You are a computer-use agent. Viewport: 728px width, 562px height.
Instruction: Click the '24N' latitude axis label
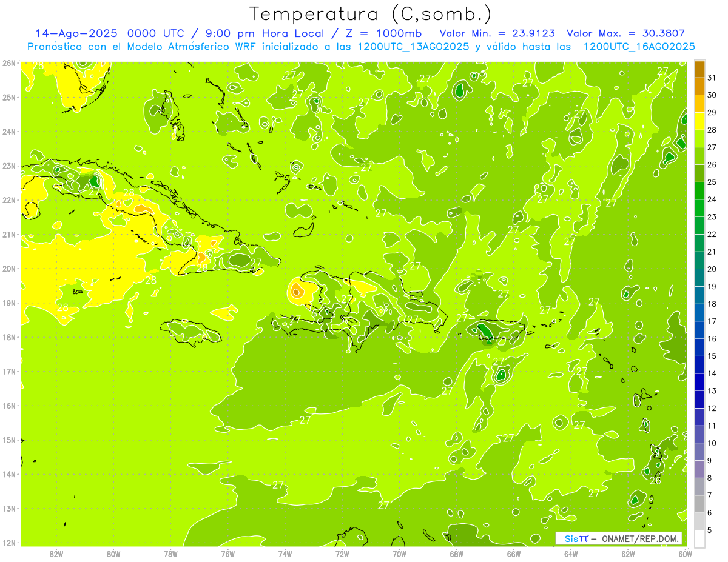pos(9,132)
